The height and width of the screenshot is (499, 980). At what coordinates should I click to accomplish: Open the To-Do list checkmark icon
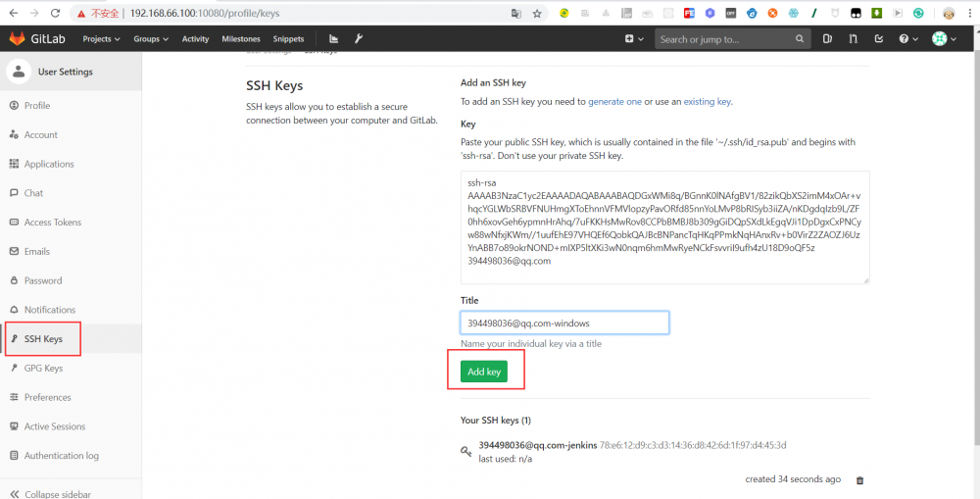[879, 39]
